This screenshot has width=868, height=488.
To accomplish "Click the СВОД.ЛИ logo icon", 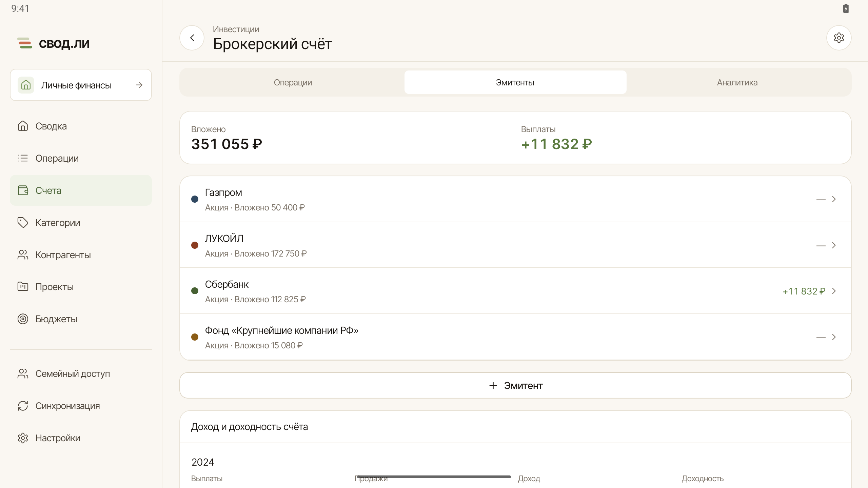I will [x=25, y=43].
